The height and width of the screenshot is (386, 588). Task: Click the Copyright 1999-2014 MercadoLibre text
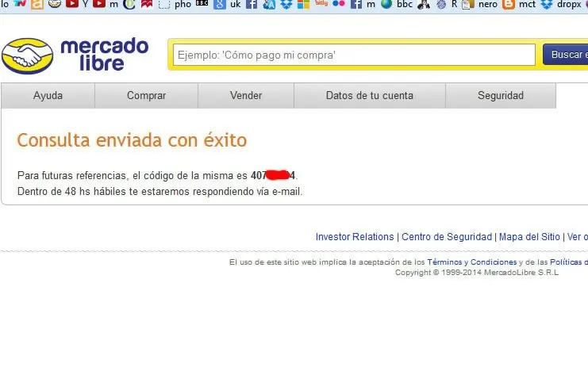click(477, 273)
